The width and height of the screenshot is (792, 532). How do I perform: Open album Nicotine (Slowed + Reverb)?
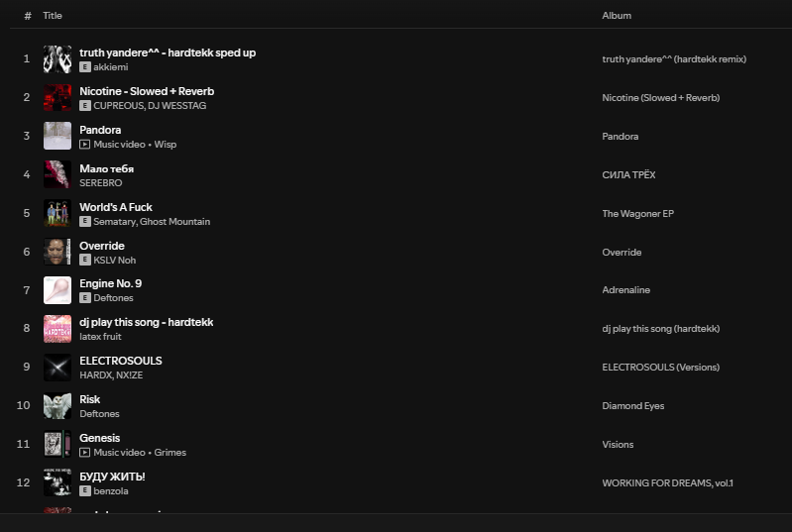click(x=661, y=98)
